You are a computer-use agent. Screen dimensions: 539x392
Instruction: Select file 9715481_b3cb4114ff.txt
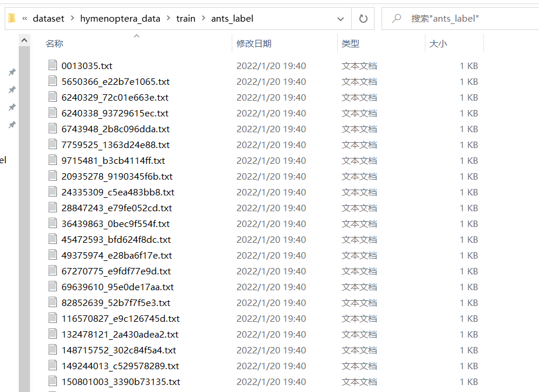coord(113,161)
